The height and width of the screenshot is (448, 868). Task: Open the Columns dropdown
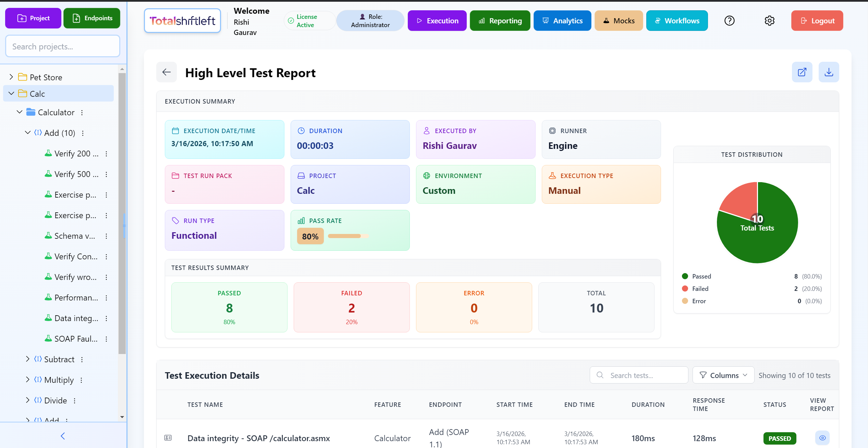(x=723, y=375)
